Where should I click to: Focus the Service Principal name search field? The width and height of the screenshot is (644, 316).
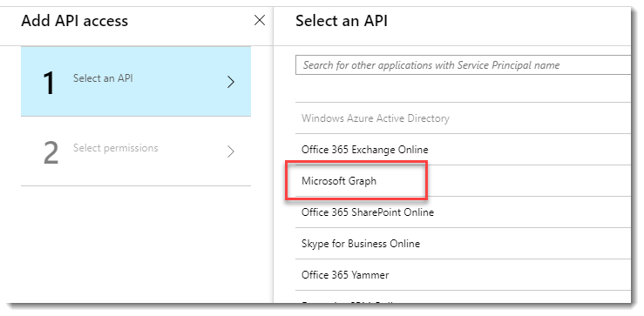(464, 64)
